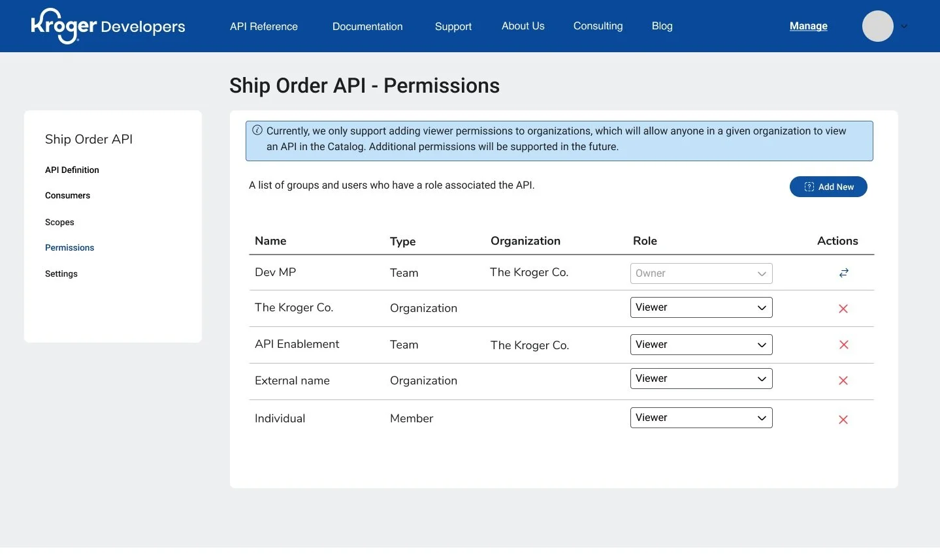Open the user profile avatar
Screen dimensions: 940x560
pyautogui.click(x=877, y=26)
